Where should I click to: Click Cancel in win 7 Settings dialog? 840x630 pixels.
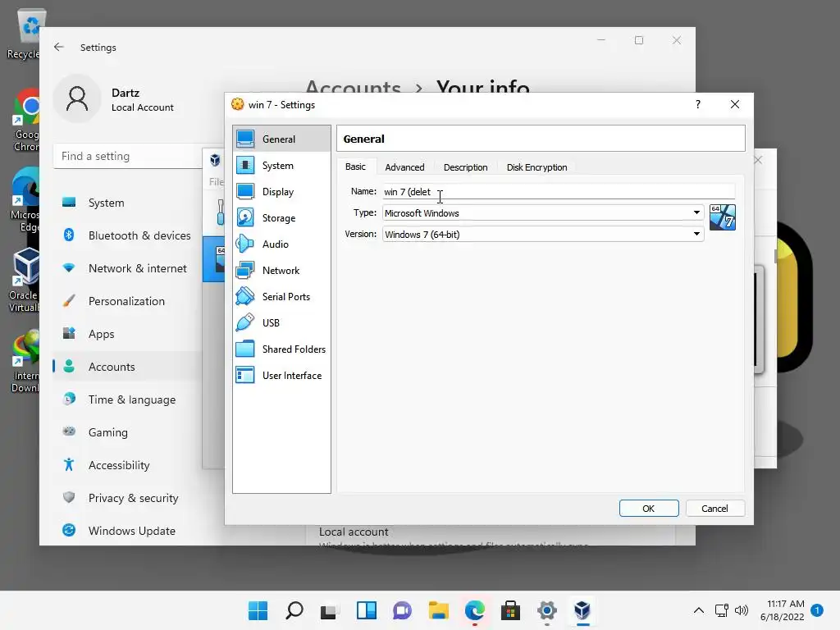pyautogui.click(x=714, y=509)
